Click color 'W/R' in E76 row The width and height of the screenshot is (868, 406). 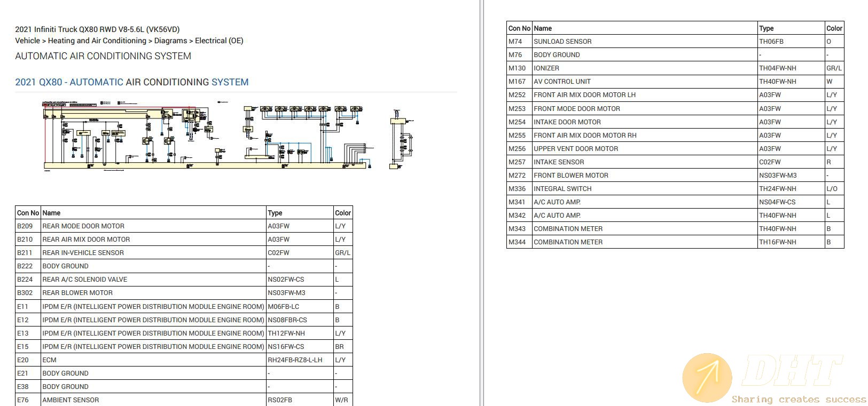(x=343, y=400)
